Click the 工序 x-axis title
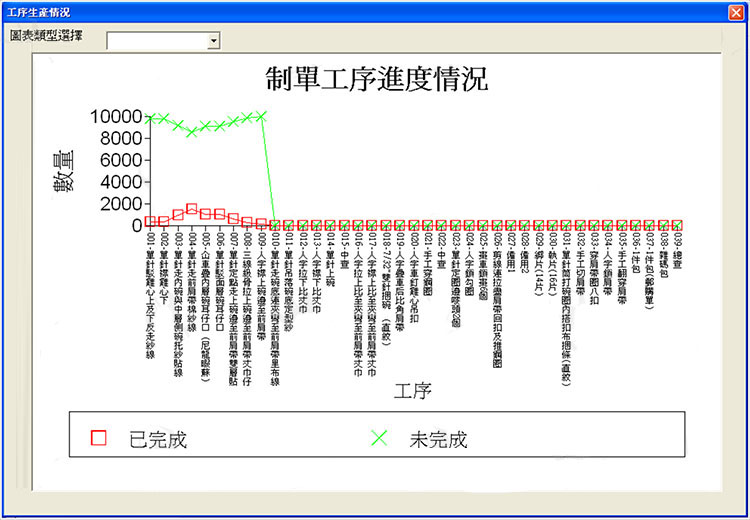Image resolution: width=750 pixels, height=520 pixels. [413, 389]
